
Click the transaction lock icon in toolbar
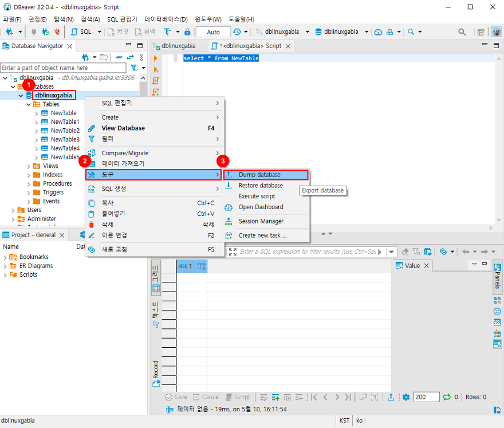coord(187,32)
